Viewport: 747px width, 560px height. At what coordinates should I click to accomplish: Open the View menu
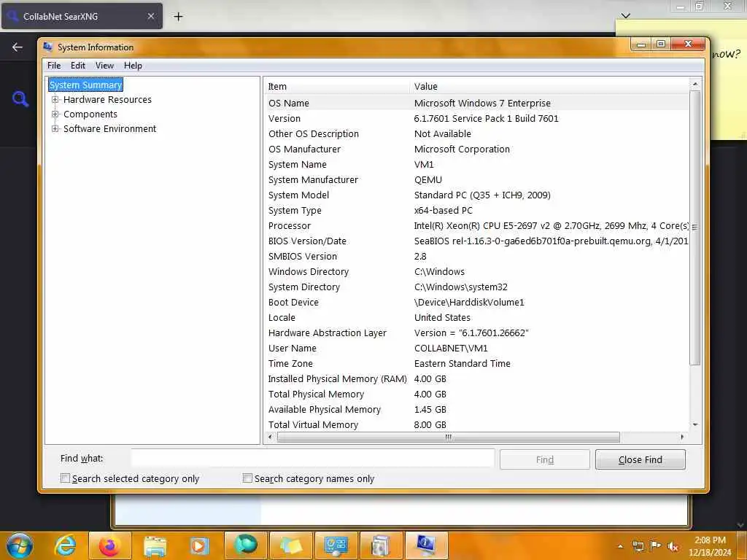pyautogui.click(x=104, y=66)
